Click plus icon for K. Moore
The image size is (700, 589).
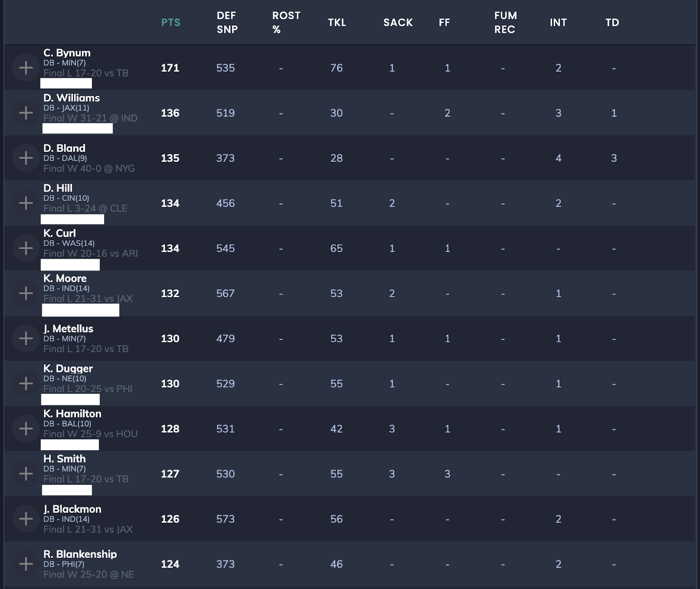coord(26,293)
